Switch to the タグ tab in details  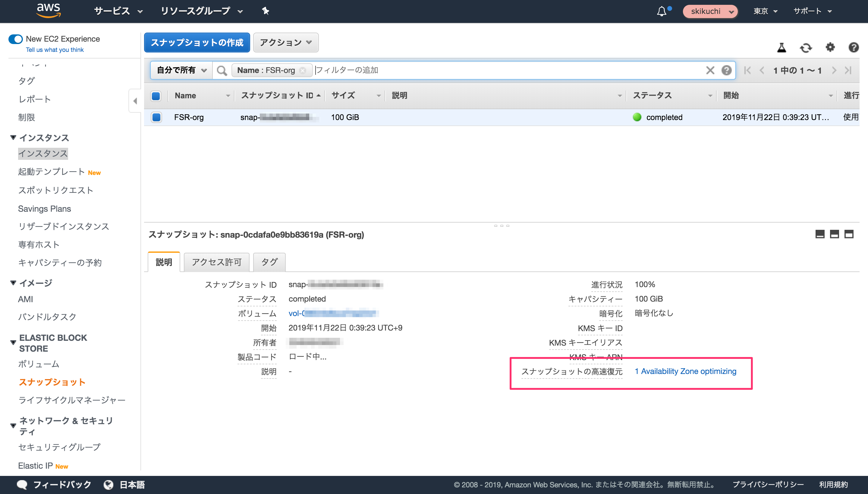tap(269, 262)
